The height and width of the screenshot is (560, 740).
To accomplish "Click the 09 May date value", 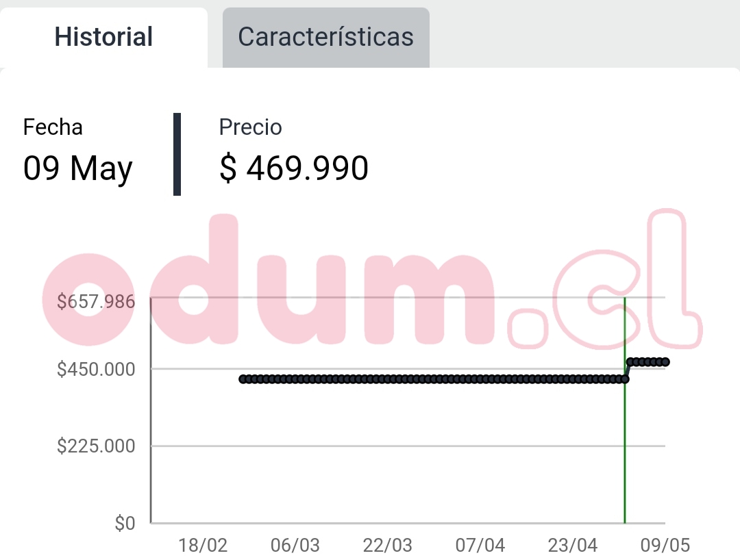I will tap(78, 168).
